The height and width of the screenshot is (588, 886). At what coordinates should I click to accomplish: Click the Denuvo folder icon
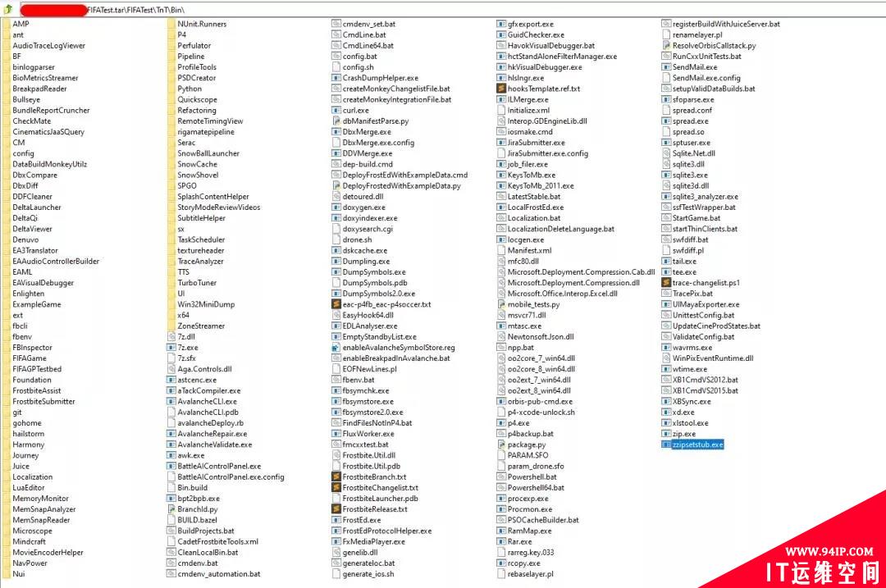click(7, 239)
